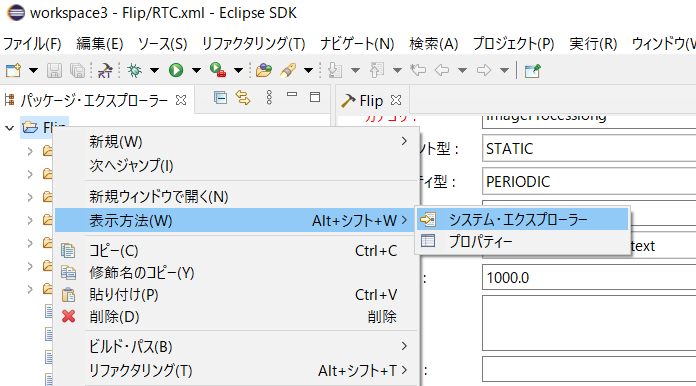Open the プロジェクト(P) menu
This screenshot has height=386, width=696.
point(514,44)
